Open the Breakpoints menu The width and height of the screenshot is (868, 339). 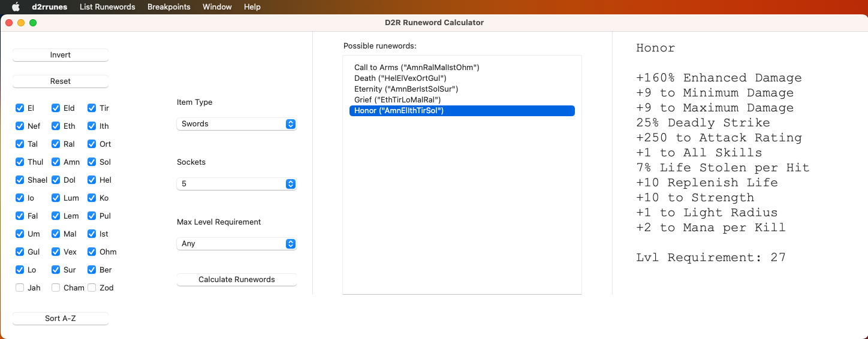[x=169, y=7]
